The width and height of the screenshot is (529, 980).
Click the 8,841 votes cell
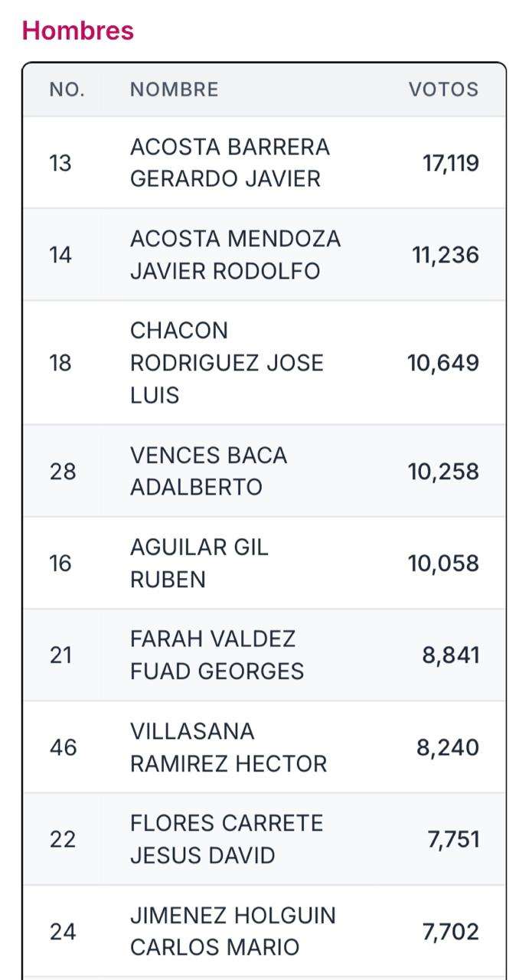[450, 655]
